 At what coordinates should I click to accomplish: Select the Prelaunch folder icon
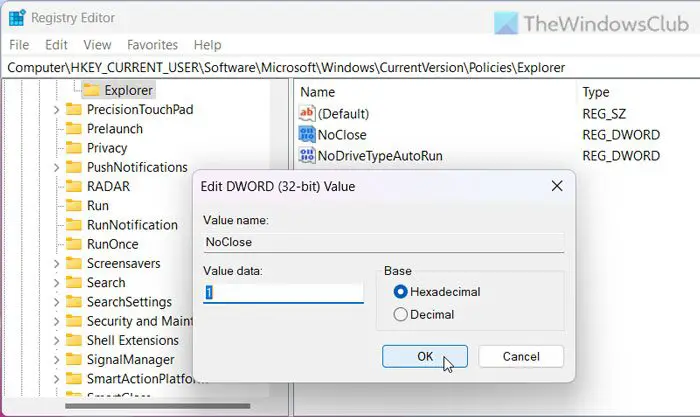point(74,129)
